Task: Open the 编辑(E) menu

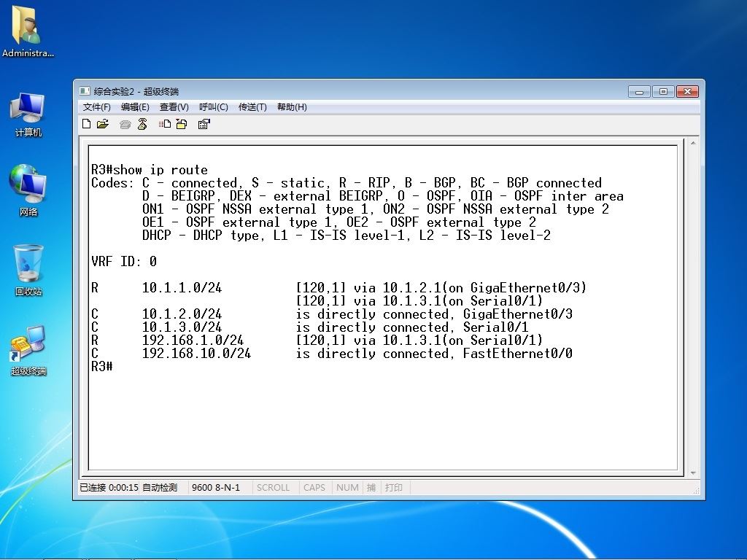Action: click(135, 107)
